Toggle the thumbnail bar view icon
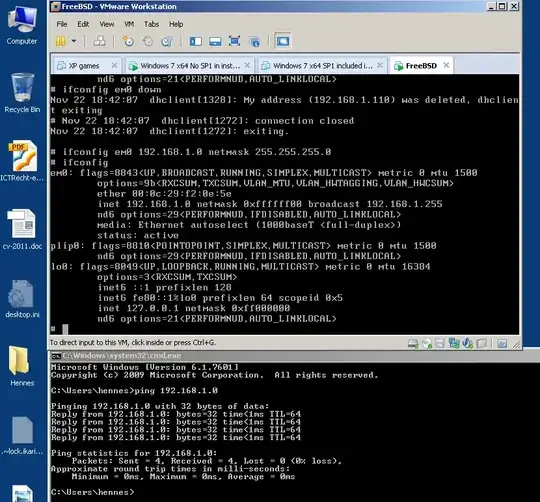The height and width of the screenshot is (502, 540). click(x=215, y=42)
